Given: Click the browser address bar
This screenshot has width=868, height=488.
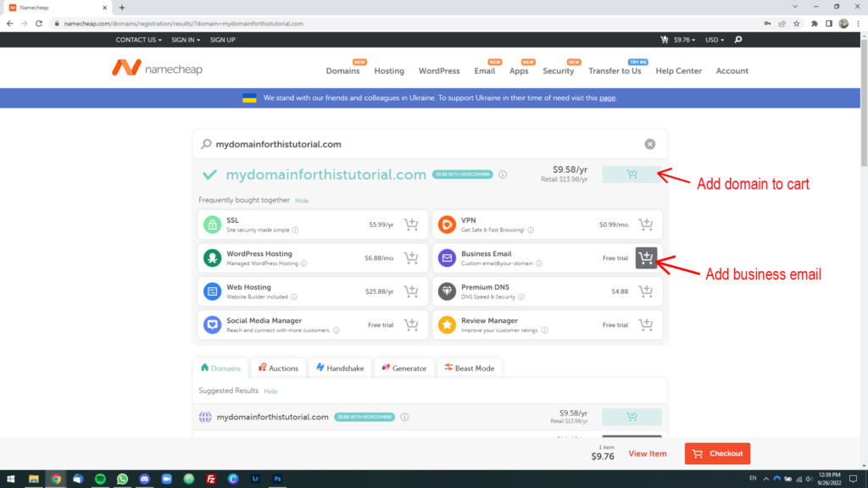Looking at the screenshot, I should (x=409, y=24).
